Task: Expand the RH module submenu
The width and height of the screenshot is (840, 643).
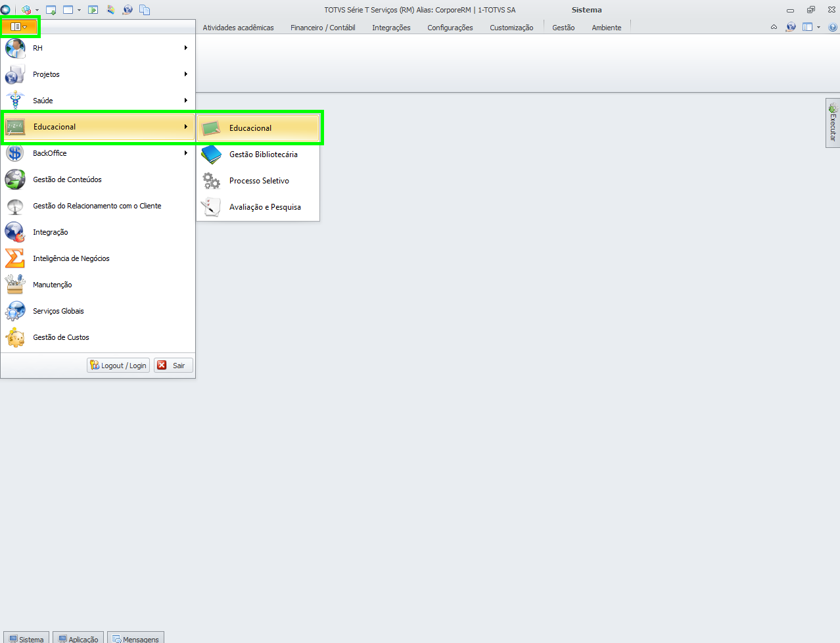Action: (x=98, y=48)
